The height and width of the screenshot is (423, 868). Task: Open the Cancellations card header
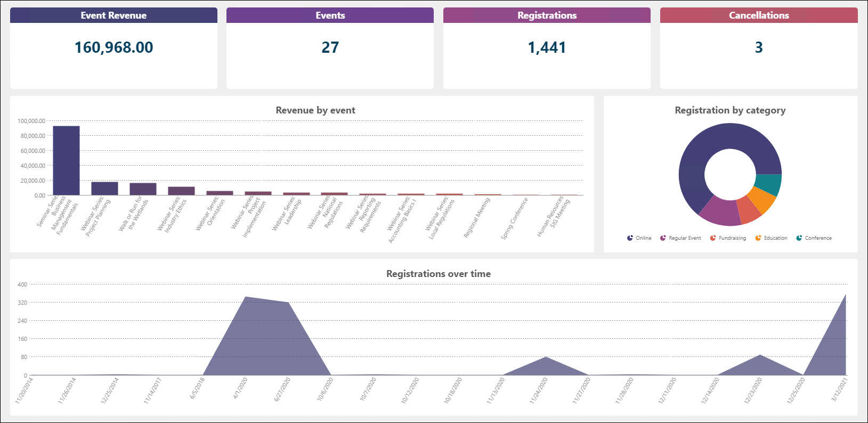pyautogui.click(x=759, y=15)
